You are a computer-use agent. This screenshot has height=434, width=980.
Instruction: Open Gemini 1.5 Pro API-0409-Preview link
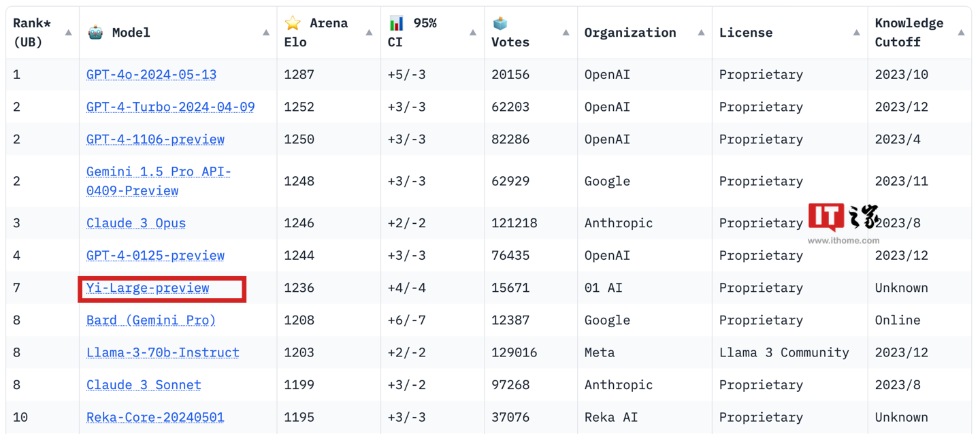point(159,181)
